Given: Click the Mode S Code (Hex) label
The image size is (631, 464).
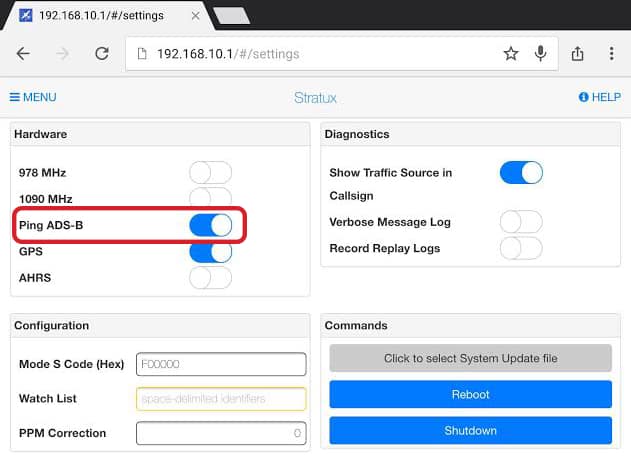Looking at the screenshot, I should (x=72, y=364).
